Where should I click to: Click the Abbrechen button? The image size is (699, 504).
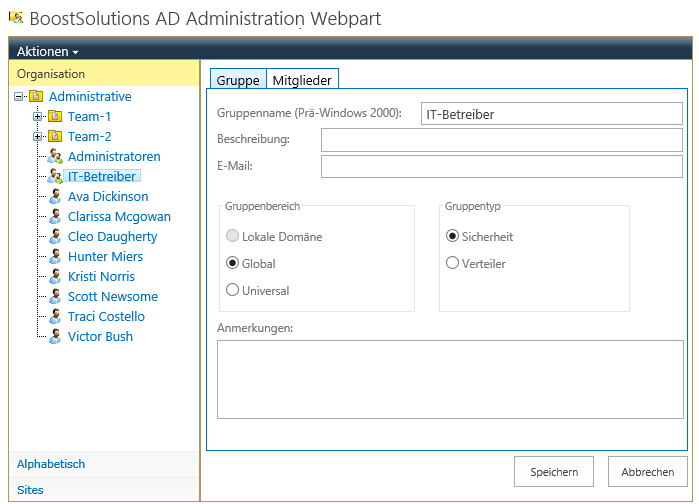647,471
